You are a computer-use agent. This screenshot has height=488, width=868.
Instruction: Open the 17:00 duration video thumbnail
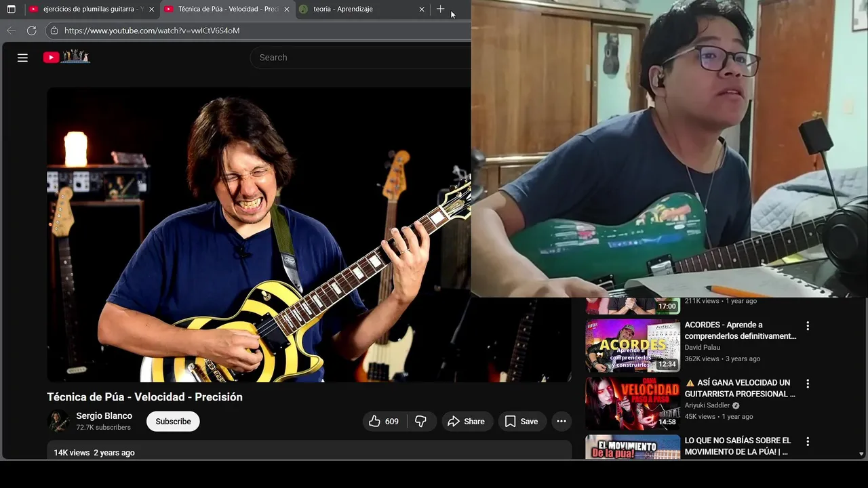tap(633, 306)
